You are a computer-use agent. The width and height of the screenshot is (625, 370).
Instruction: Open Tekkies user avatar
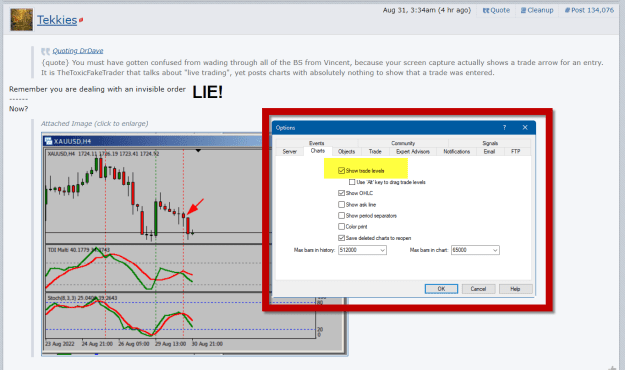pyautogui.click(x=22, y=20)
